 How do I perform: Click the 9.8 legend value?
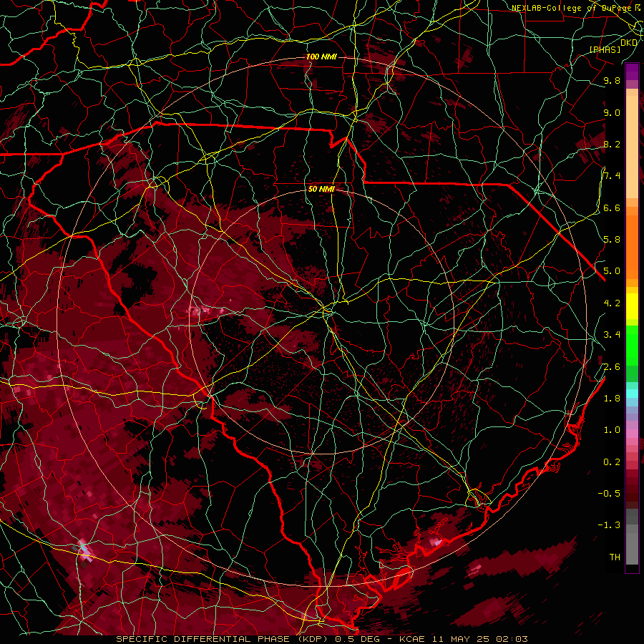[x=612, y=80]
